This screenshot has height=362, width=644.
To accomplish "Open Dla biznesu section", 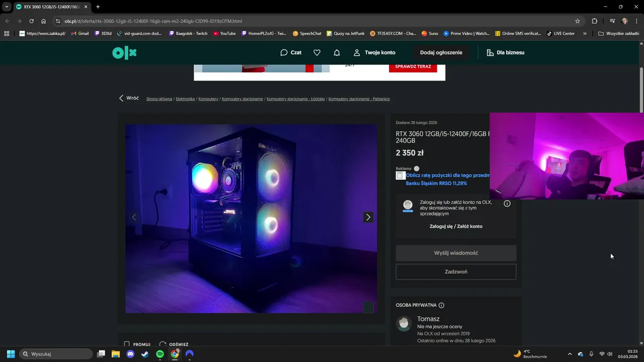I will coord(506,52).
